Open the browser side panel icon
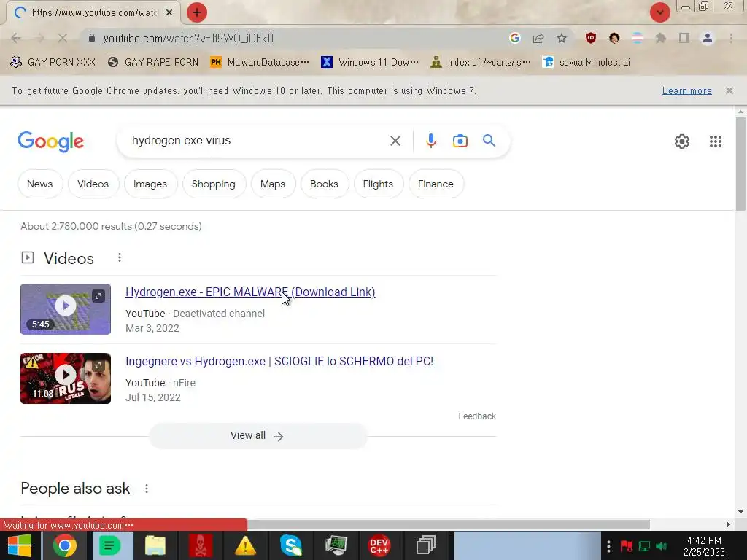This screenshot has height=560, width=747. [684, 38]
